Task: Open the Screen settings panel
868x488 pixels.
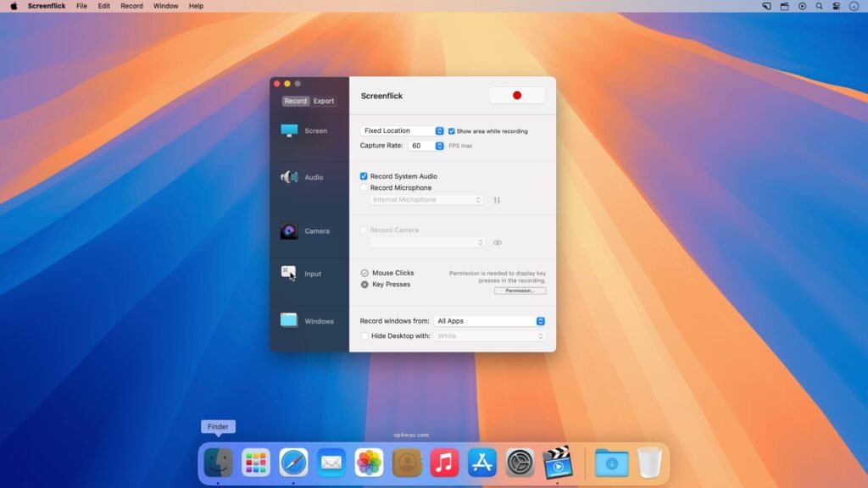Action: pyautogui.click(x=309, y=130)
